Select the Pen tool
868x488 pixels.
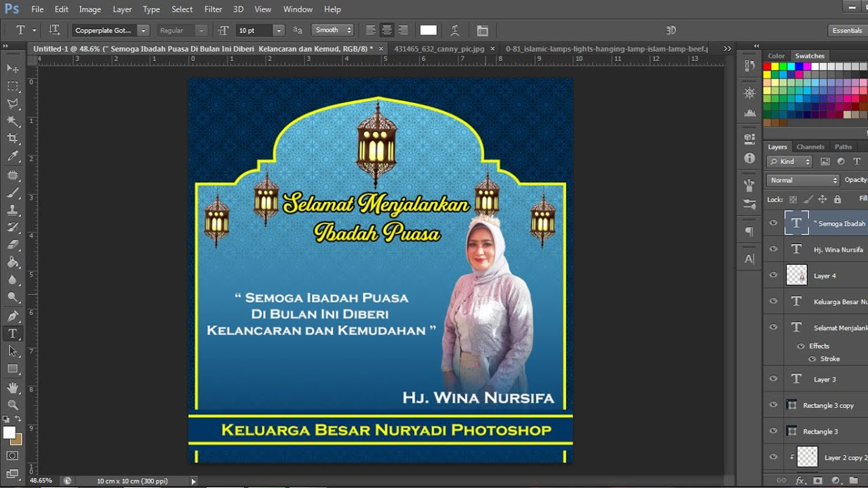click(x=12, y=317)
